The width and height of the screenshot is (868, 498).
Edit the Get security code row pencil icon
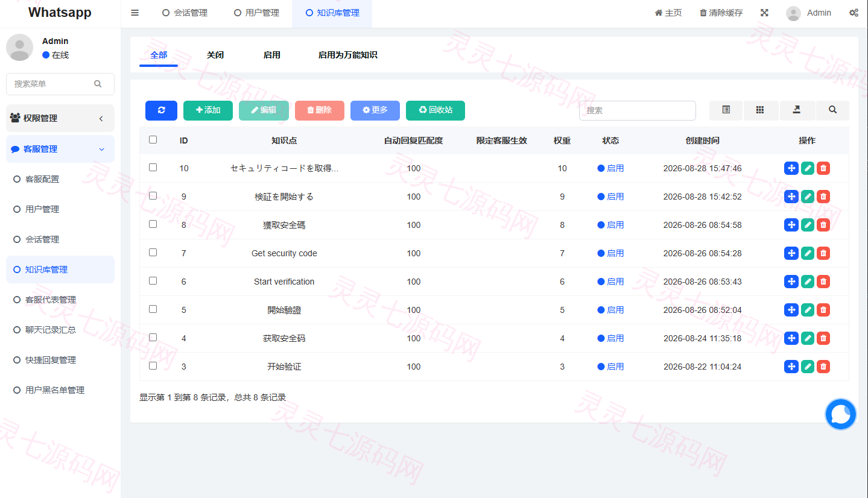click(808, 253)
